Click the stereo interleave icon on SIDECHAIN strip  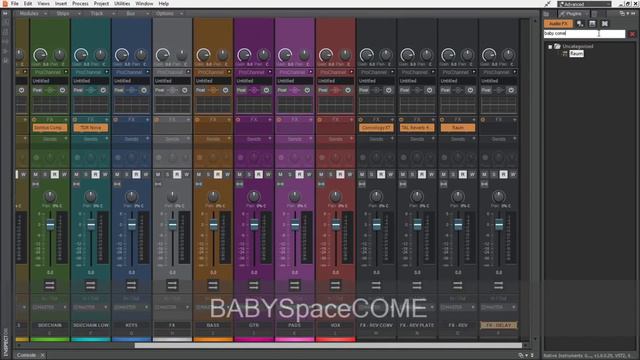coord(36,184)
